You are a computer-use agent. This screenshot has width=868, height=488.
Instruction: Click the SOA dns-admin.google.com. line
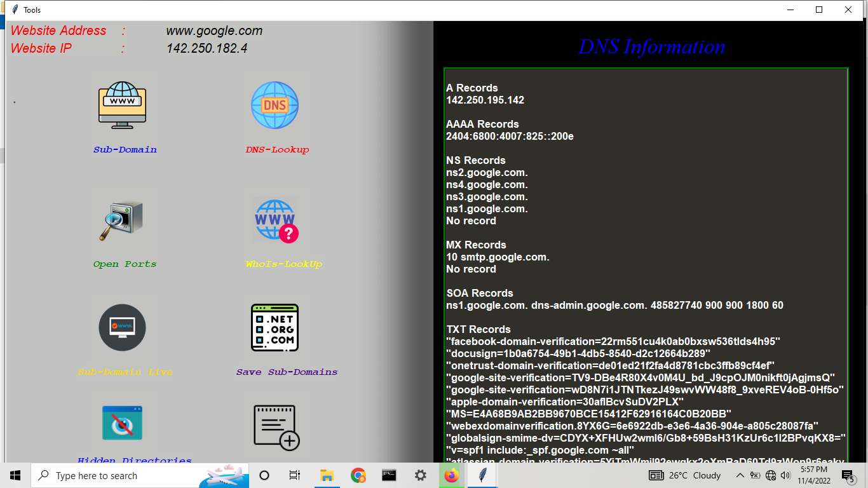click(x=615, y=305)
